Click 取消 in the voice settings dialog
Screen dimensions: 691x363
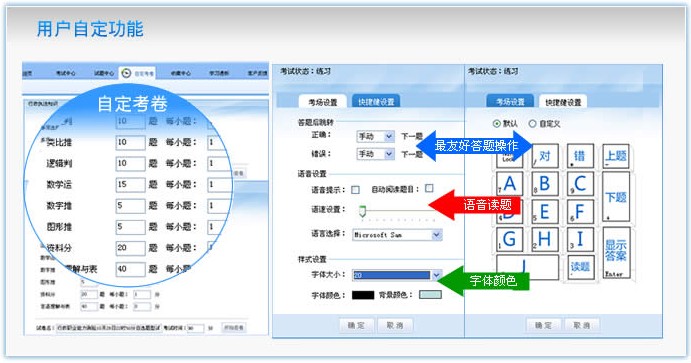[395, 325]
